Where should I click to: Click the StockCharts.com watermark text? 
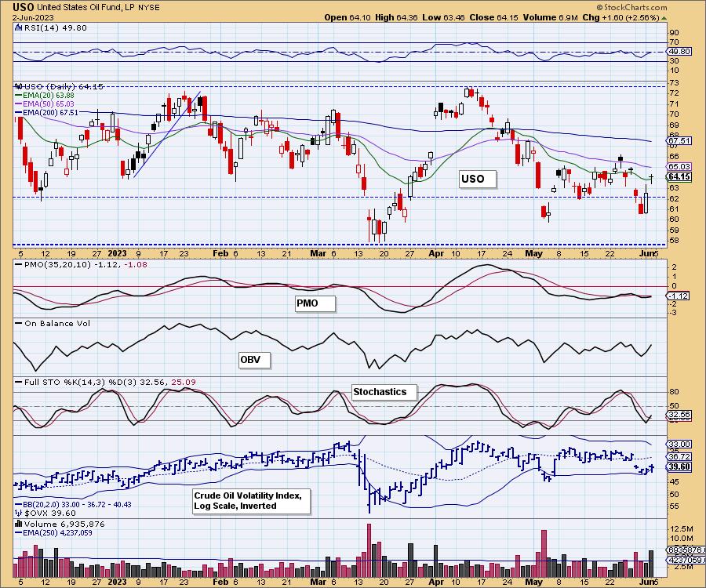click(631, 7)
